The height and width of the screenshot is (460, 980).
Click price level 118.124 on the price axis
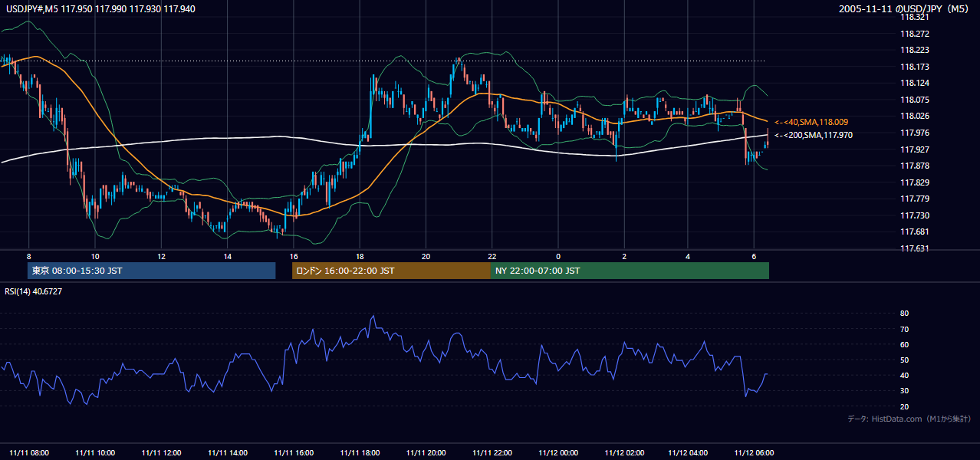pyautogui.click(x=914, y=84)
